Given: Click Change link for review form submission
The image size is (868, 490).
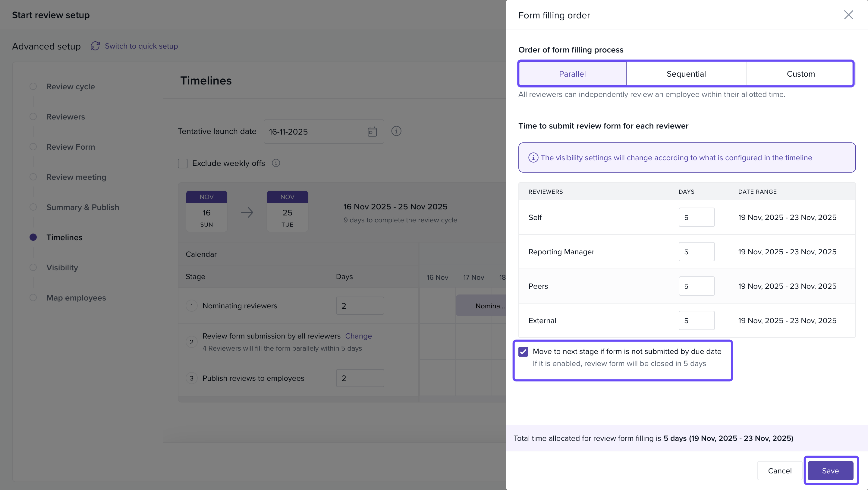Looking at the screenshot, I should pyautogui.click(x=358, y=336).
